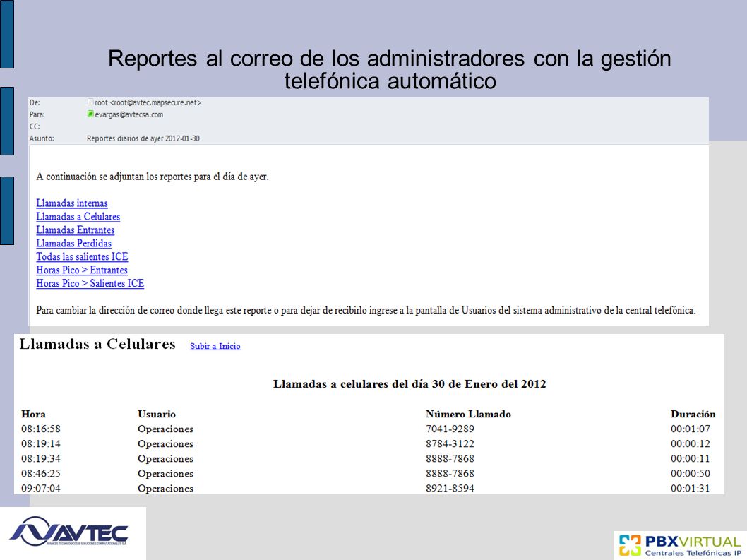This screenshot has height=560, width=747.
Task: Click the sentence A continuación se adjuntan los reportes
Action: point(153,177)
